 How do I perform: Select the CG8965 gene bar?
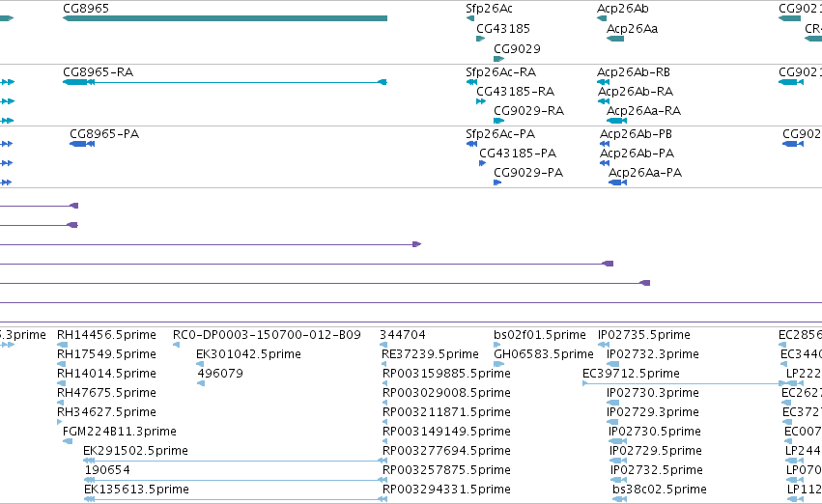[225, 18]
